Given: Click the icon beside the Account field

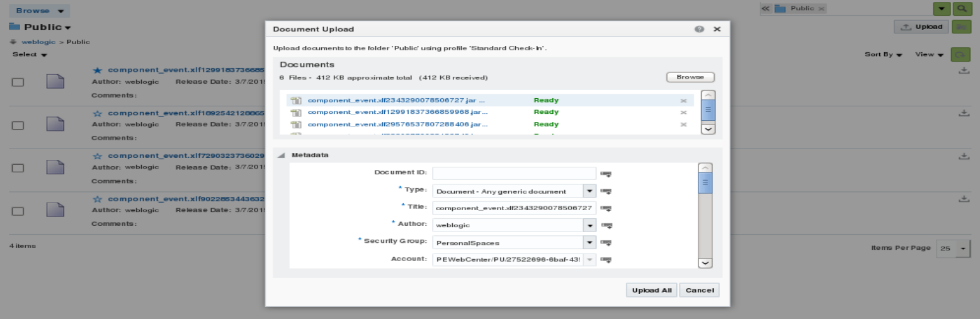Looking at the screenshot, I should click(606, 259).
